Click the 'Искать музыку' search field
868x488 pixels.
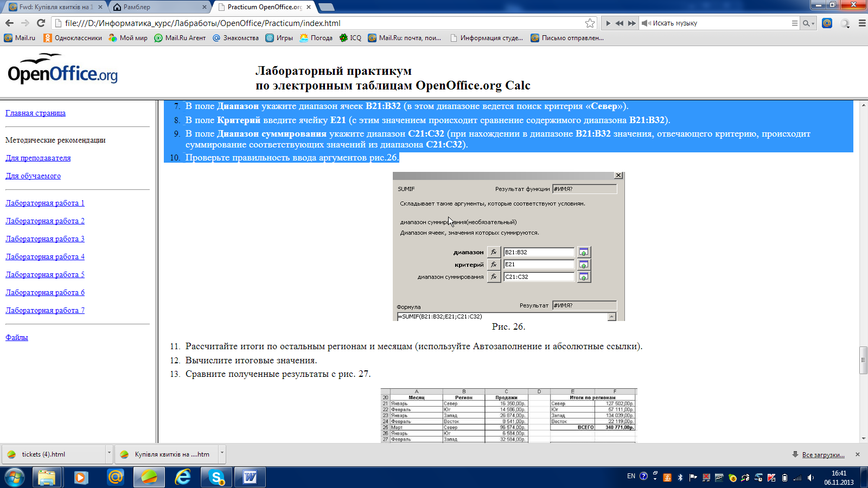(720, 23)
